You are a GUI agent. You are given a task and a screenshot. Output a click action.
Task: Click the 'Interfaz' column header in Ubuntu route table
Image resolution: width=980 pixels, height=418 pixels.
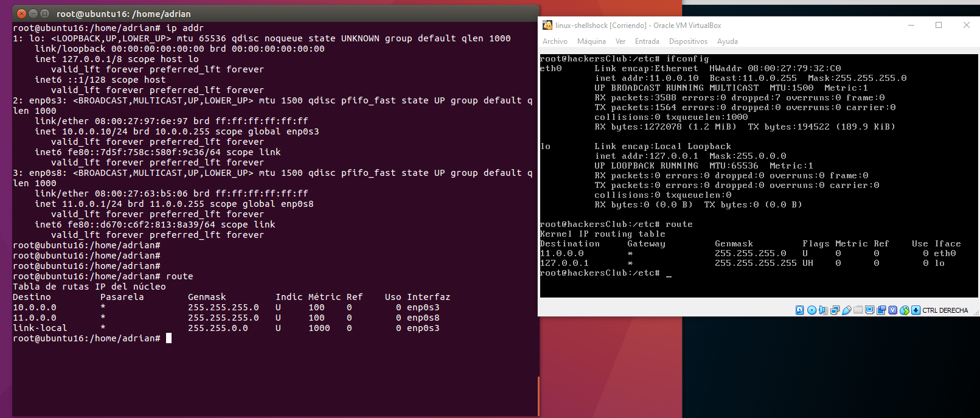point(429,297)
